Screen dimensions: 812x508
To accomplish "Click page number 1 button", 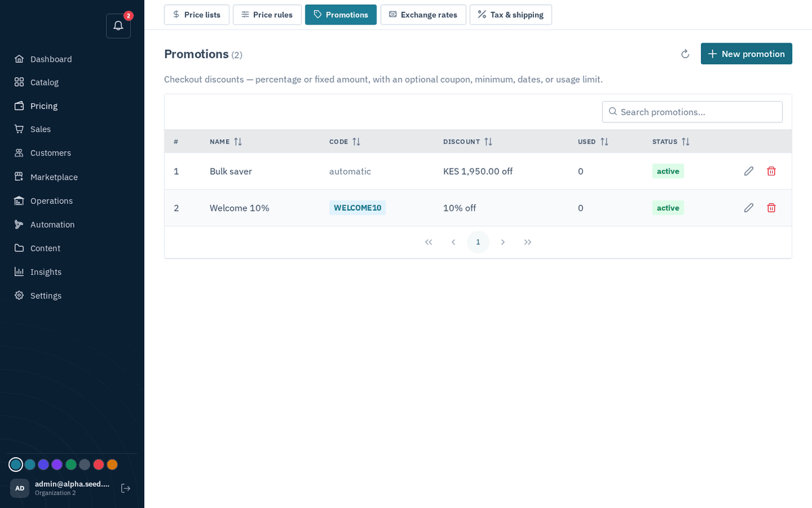I will [478, 242].
